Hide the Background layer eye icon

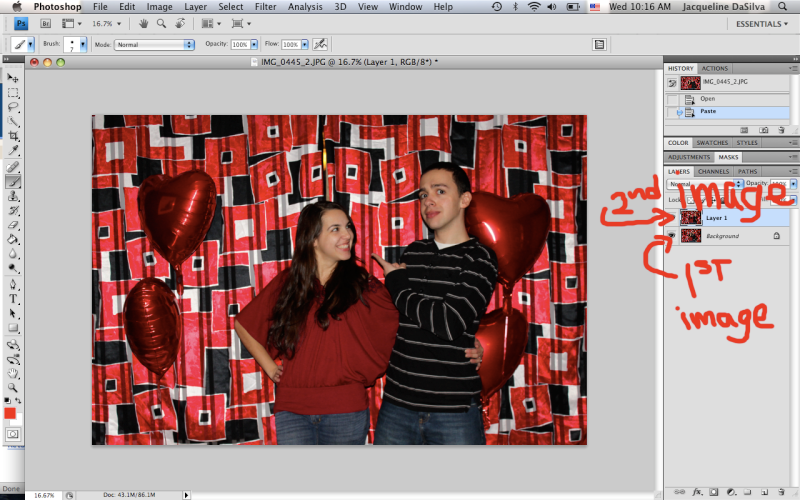(x=671, y=235)
